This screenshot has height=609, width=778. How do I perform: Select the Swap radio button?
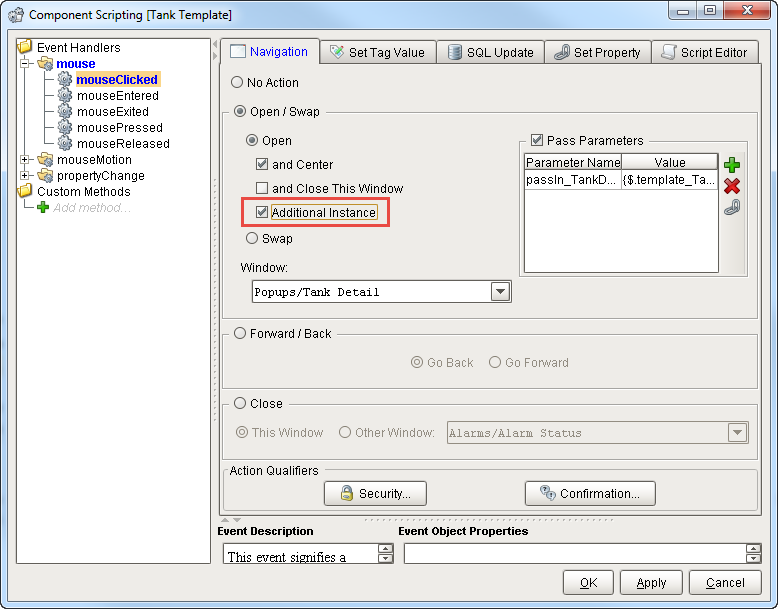pos(252,238)
